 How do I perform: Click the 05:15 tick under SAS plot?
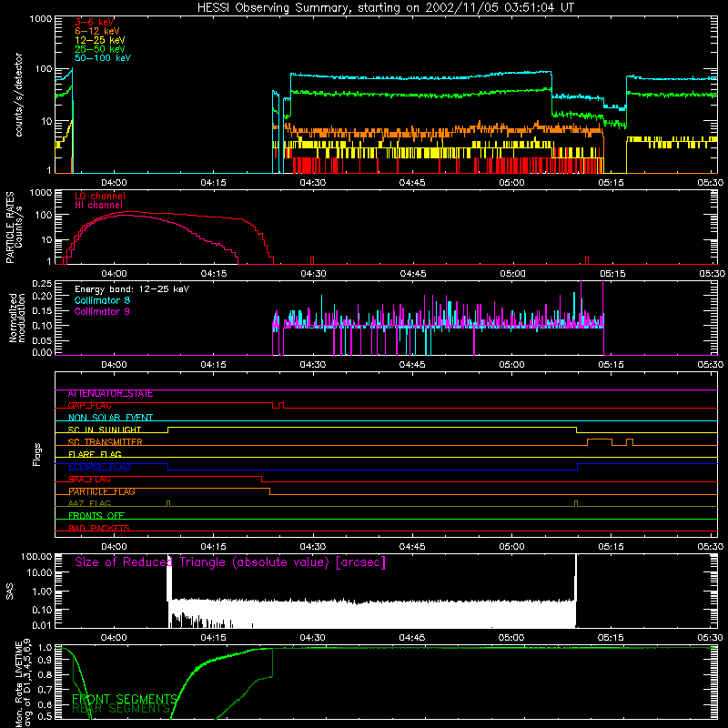pos(611,638)
